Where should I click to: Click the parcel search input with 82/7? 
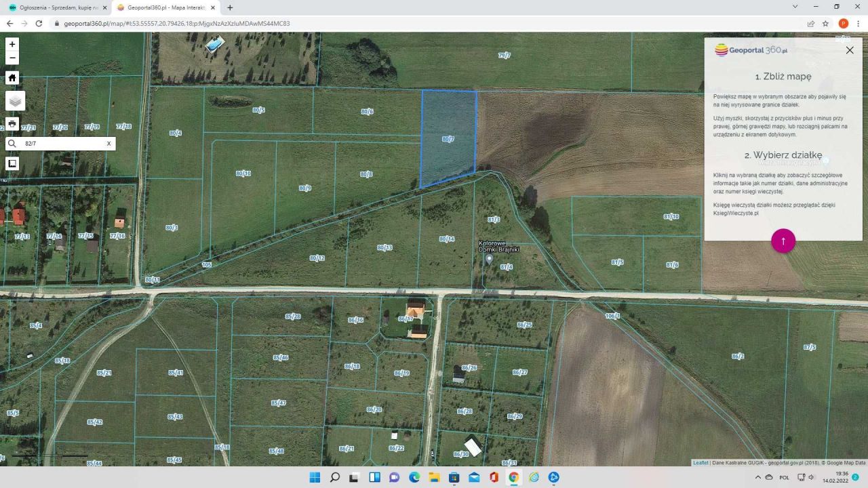[61, 144]
